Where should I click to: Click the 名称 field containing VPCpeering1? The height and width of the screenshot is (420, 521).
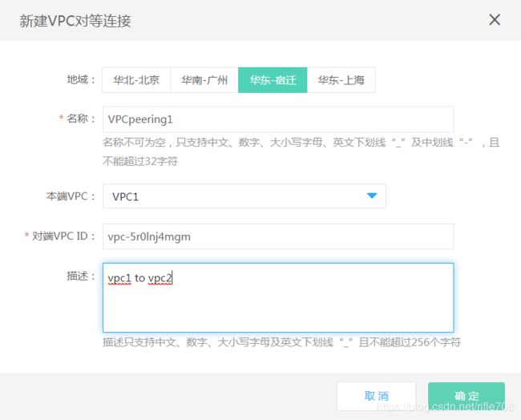tap(278, 119)
